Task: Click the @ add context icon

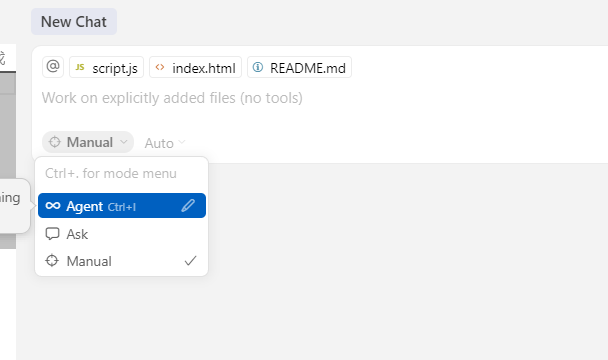Action: pyautogui.click(x=53, y=67)
